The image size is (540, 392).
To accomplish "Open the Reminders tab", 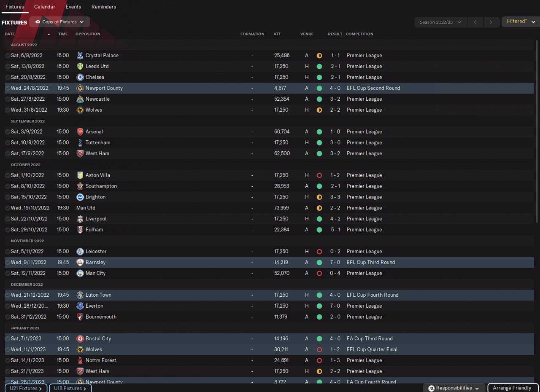I will (104, 7).
